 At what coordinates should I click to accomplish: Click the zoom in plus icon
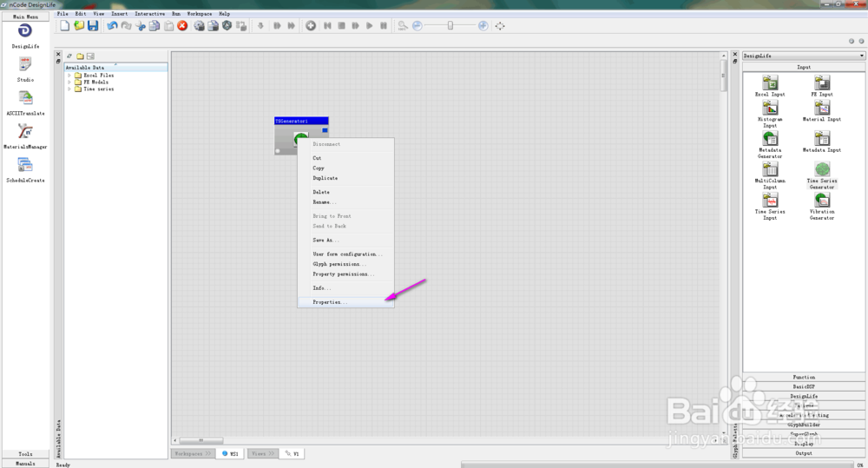point(483,25)
